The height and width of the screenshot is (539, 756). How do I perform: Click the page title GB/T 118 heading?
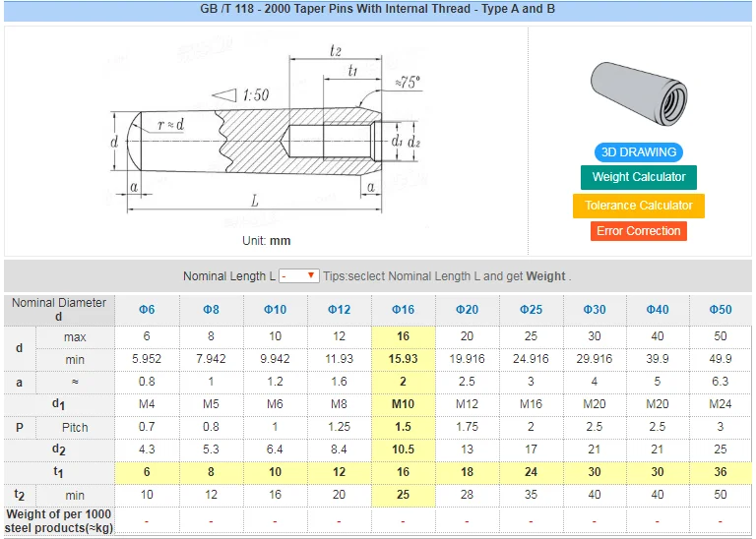378,9
